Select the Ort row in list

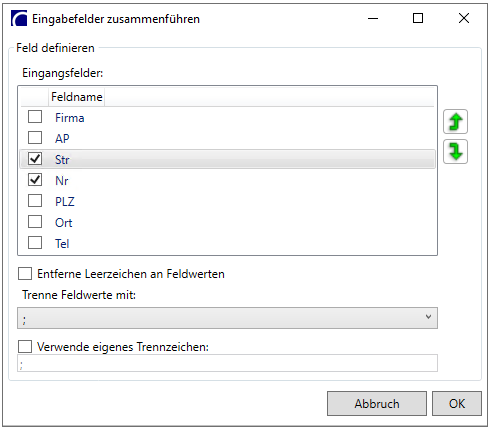[x=227, y=222]
